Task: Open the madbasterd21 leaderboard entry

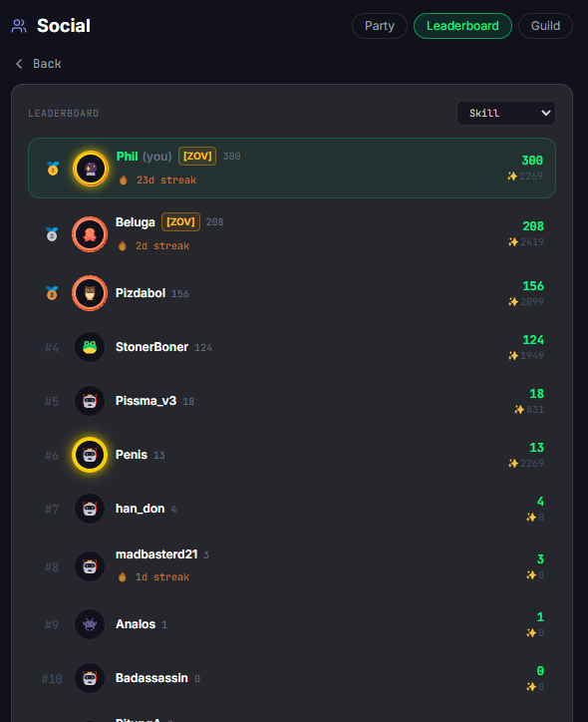Action: pos(292,566)
